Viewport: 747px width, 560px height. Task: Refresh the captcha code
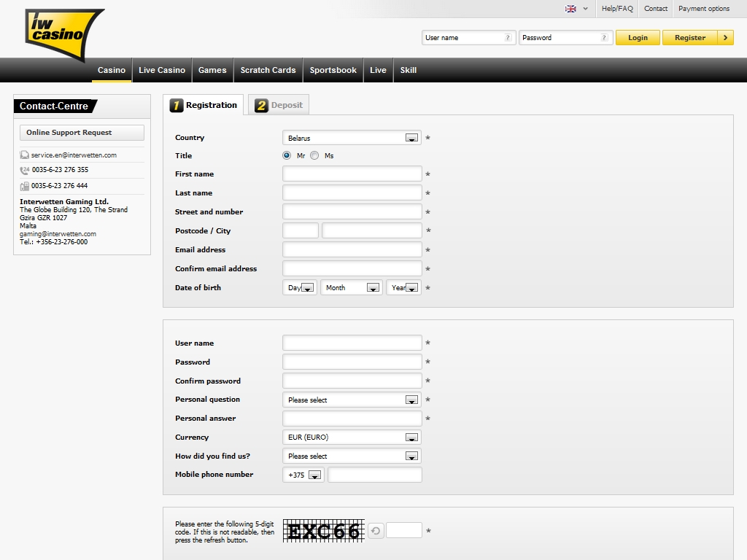376,531
